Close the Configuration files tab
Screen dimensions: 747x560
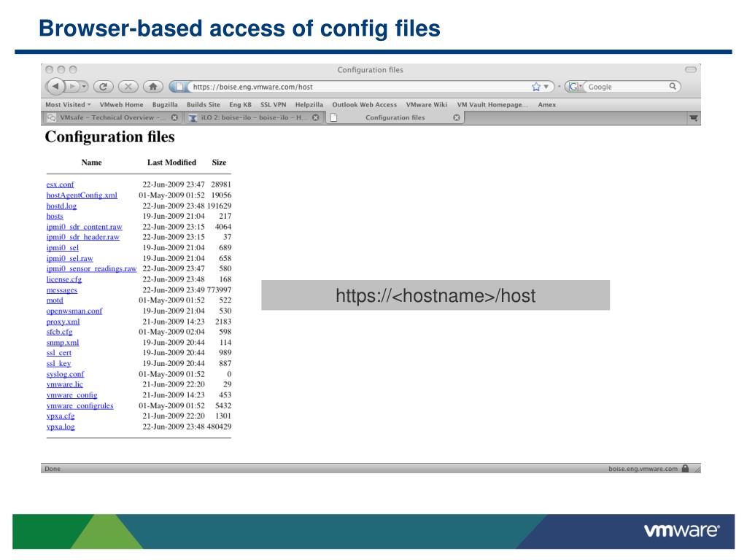coord(457,117)
